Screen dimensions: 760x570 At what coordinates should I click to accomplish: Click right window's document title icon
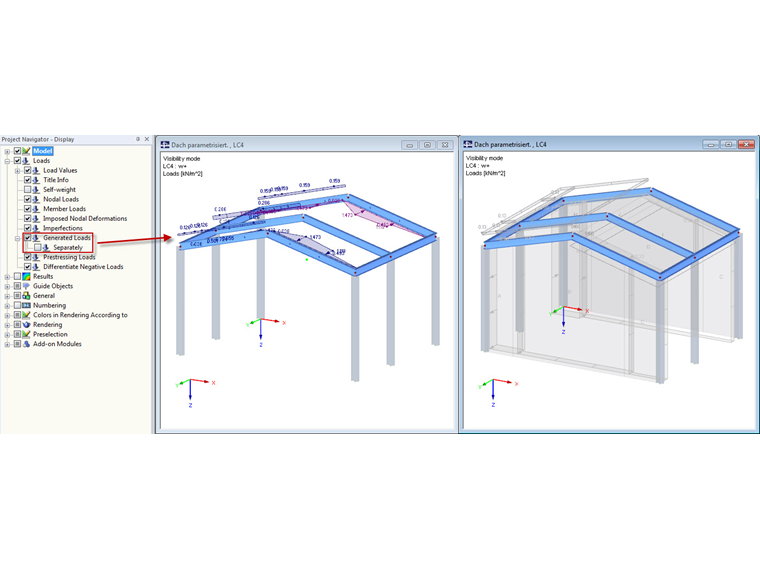coord(468,144)
